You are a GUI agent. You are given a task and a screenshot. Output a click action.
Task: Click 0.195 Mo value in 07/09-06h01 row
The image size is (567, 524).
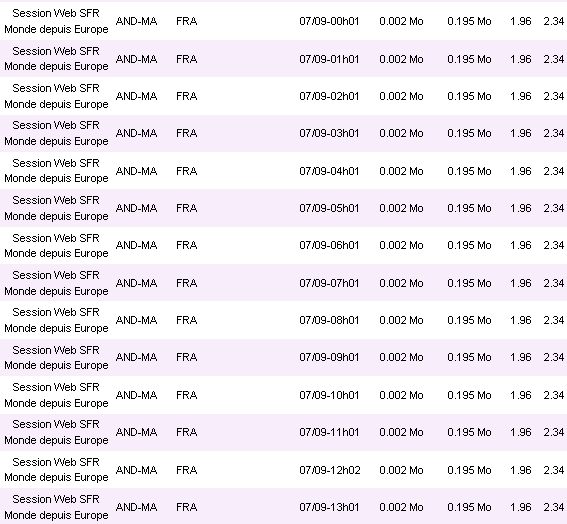(x=469, y=246)
